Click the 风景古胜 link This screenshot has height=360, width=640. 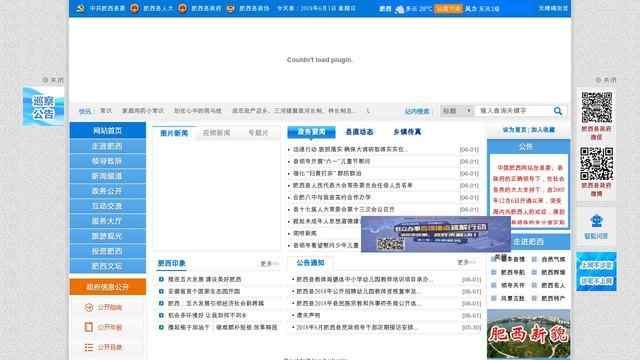(512, 298)
